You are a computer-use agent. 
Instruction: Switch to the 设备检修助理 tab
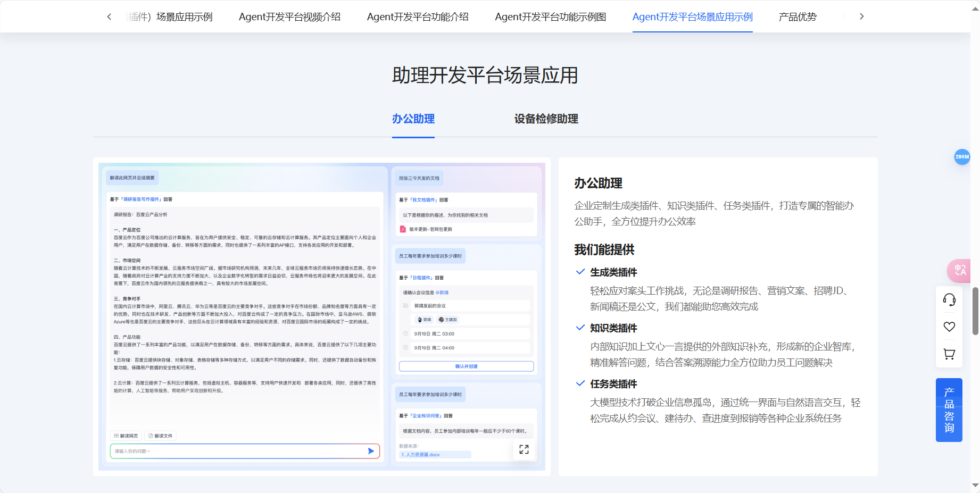click(x=546, y=119)
